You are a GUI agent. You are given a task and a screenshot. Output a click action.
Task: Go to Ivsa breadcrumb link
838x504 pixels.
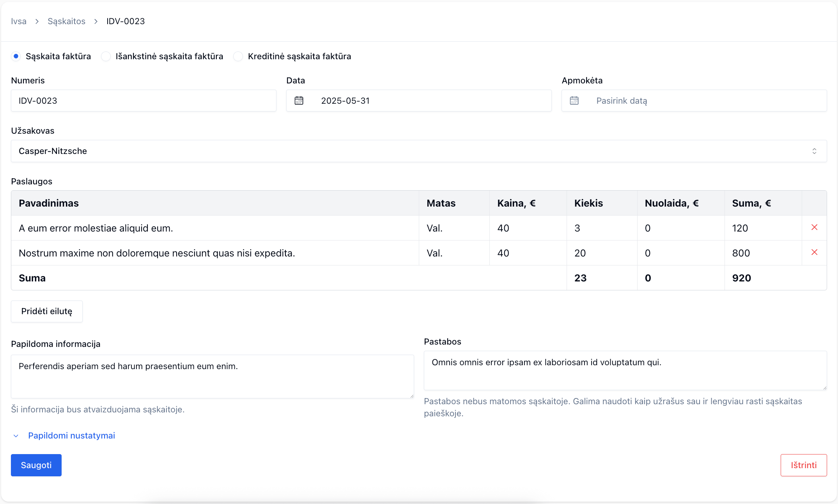(x=19, y=21)
